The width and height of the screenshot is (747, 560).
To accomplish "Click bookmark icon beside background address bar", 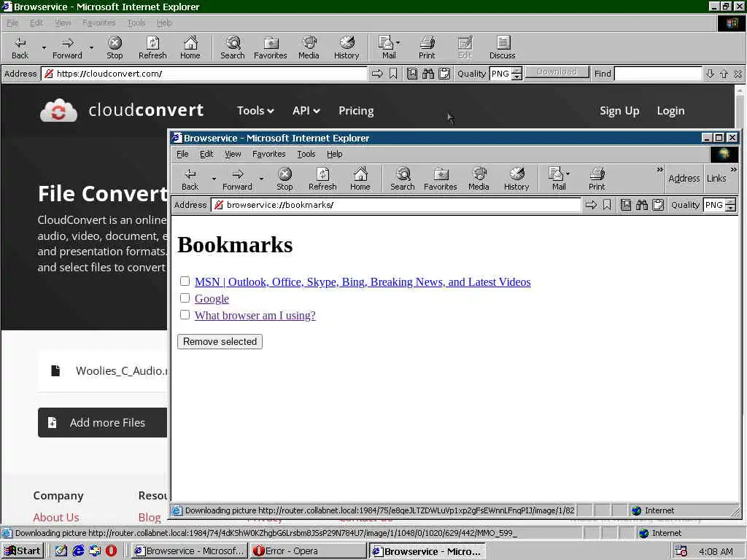I will point(393,74).
